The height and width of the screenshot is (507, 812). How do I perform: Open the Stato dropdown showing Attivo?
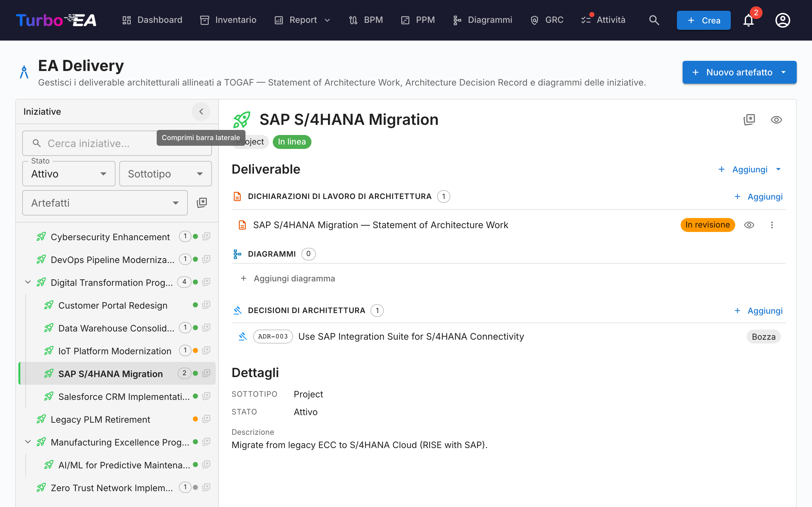coord(69,174)
